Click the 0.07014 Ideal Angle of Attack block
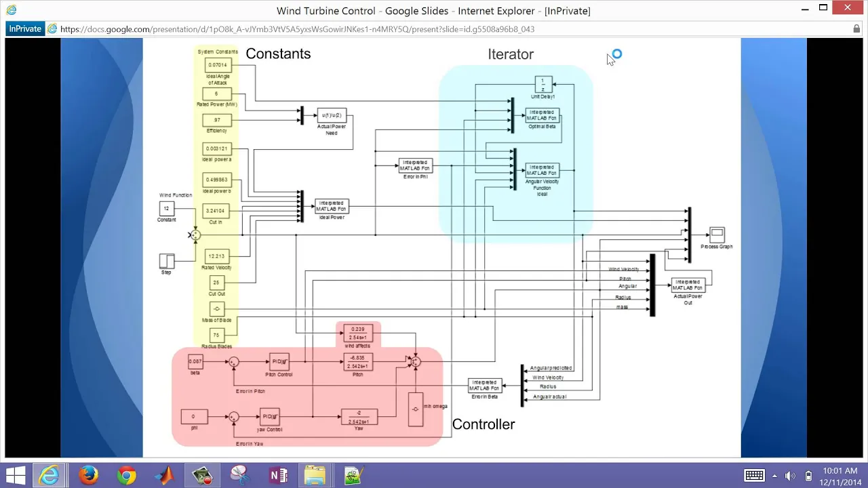The height and width of the screenshot is (488, 868). point(218,65)
